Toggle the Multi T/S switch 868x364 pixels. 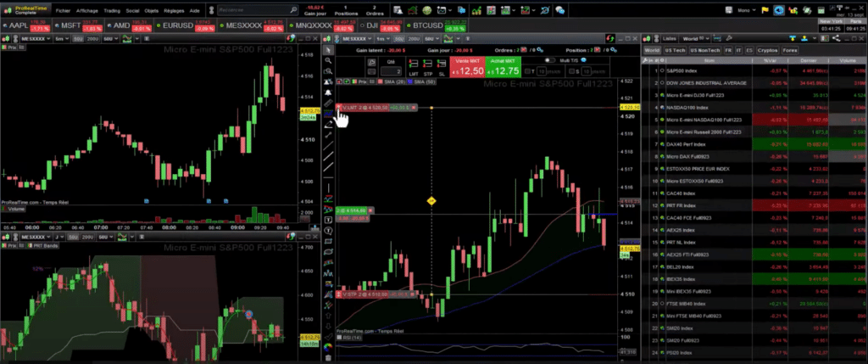click(549, 60)
